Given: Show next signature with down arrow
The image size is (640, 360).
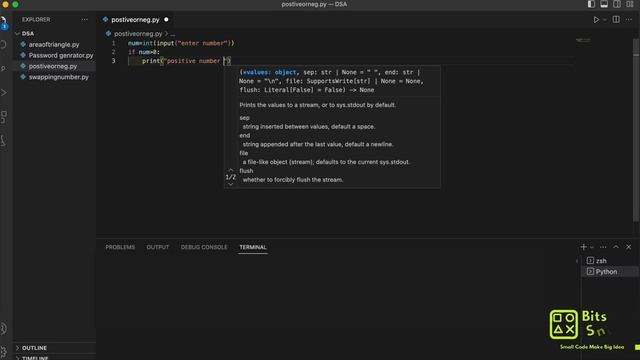Looking at the screenshot, I should [x=231, y=184].
